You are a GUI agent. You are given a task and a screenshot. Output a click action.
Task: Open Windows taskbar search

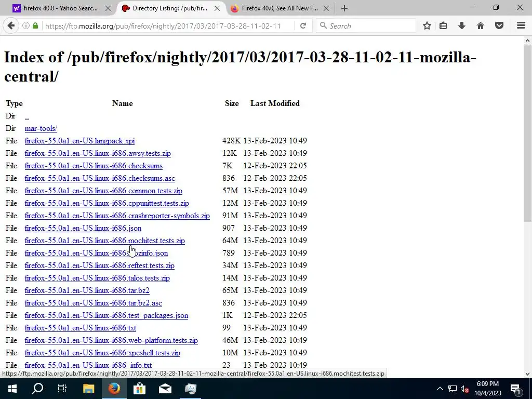(x=37, y=389)
